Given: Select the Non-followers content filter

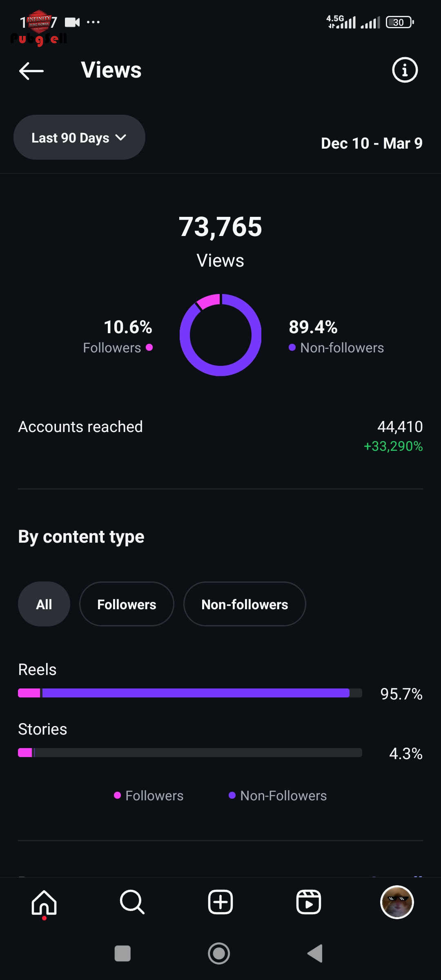Looking at the screenshot, I should click(x=245, y=604).
